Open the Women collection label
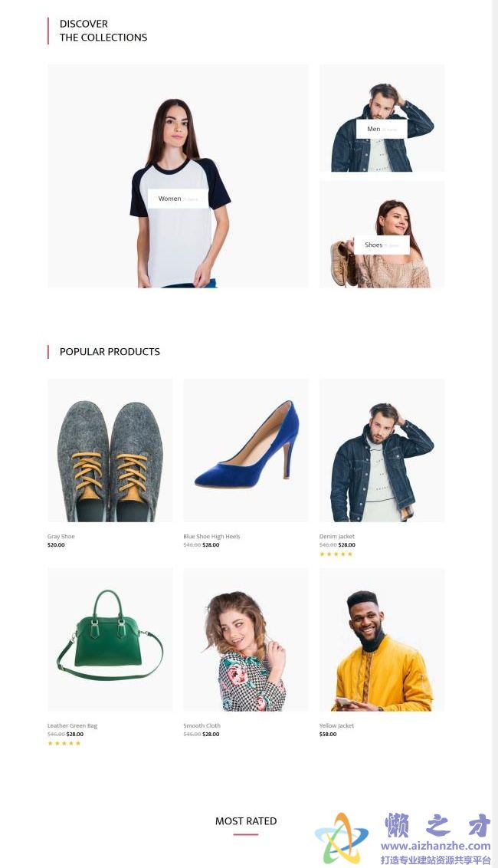This screenshot has width=498, height=868. coord(178,199)
